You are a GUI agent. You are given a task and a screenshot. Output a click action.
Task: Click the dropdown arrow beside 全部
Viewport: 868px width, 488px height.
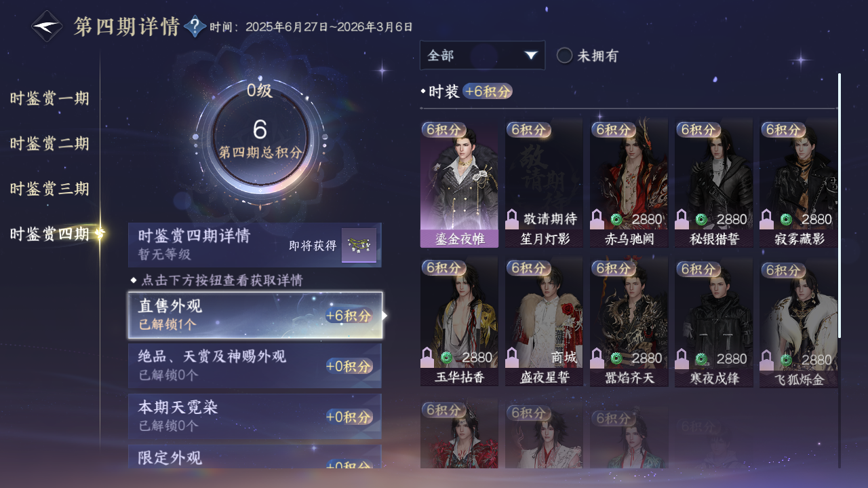[x=531, y=55]
